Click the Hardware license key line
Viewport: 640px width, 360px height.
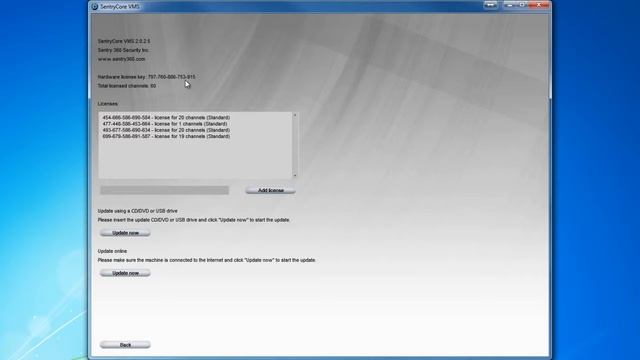146,77
